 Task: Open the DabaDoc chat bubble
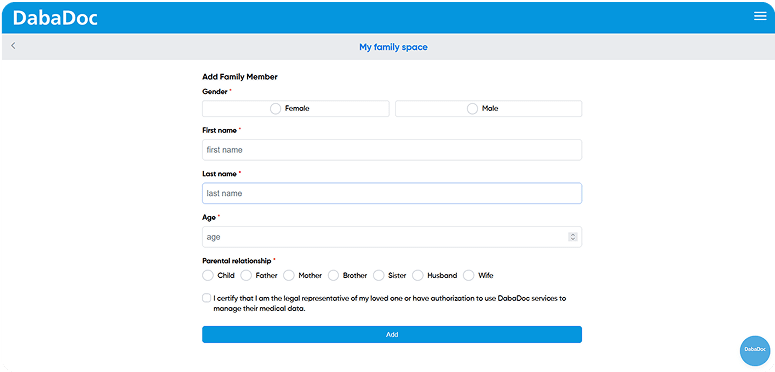tap(755, 351)
